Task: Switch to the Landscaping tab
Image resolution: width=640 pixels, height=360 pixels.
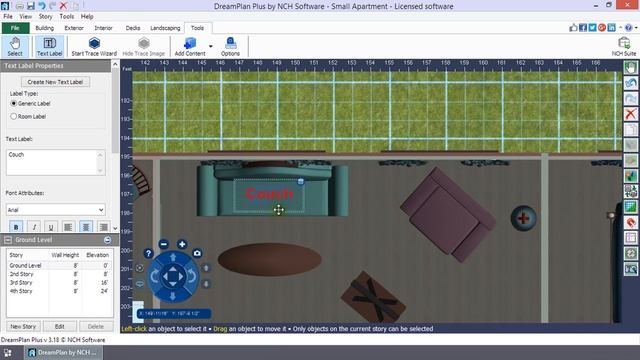Action: coord(165,28)
